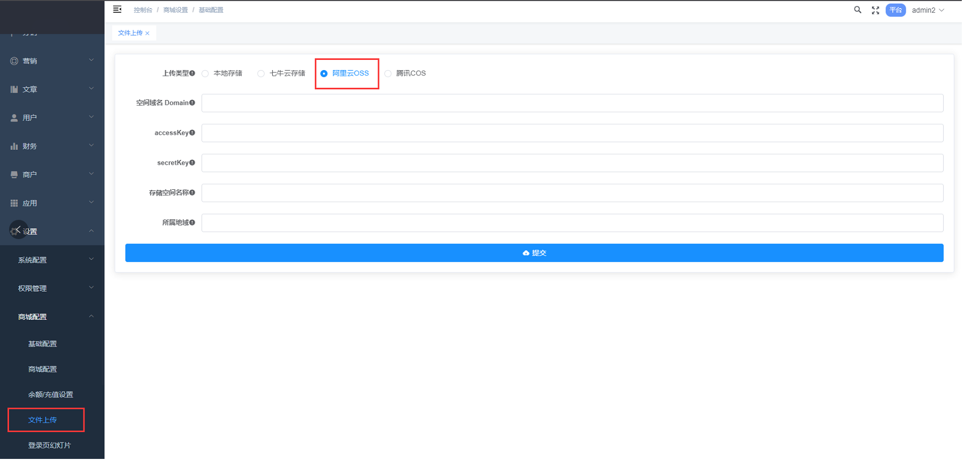Toggle the sidebar collapse hamburger icon
The height and width of the screenshot is (460, 980).
[117, 9]
